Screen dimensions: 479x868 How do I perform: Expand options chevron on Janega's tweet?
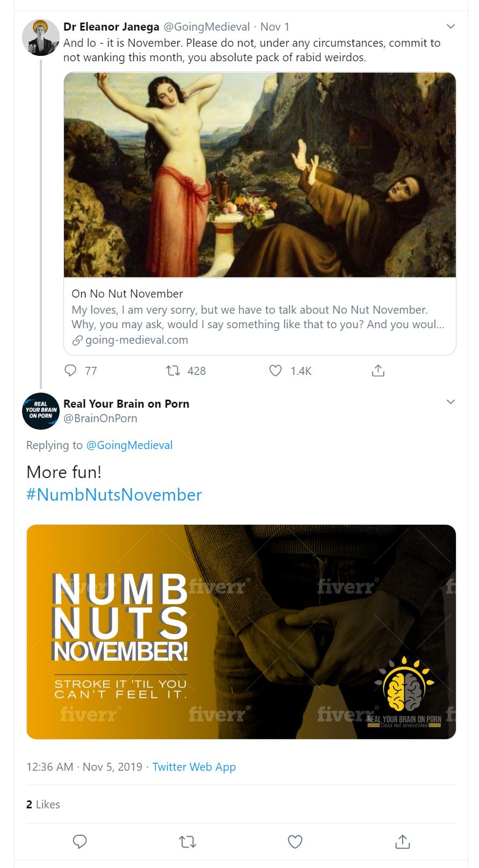[451, 26]
